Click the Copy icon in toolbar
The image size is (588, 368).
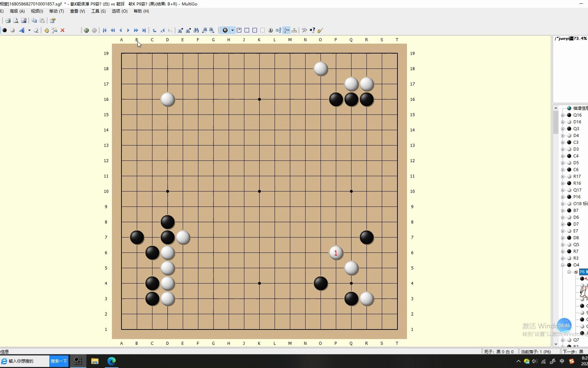coord(34,20)
